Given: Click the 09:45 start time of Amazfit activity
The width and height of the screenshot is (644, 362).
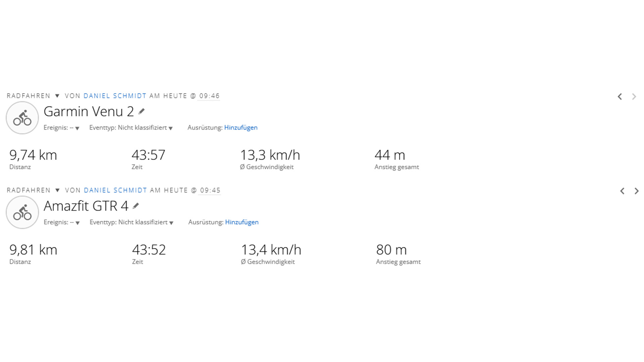Looking at the screenshot, I should click(x=210, y=190).
